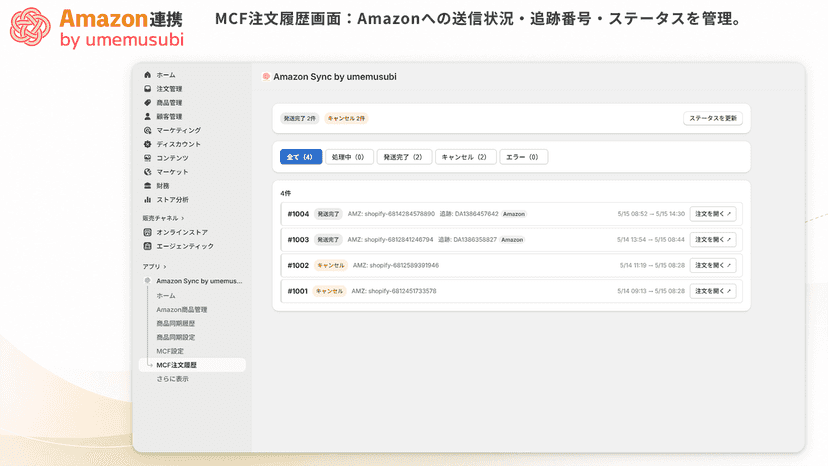828x466 pixels.
Task: Click the ステータスを更新 button
Action: 713,118
